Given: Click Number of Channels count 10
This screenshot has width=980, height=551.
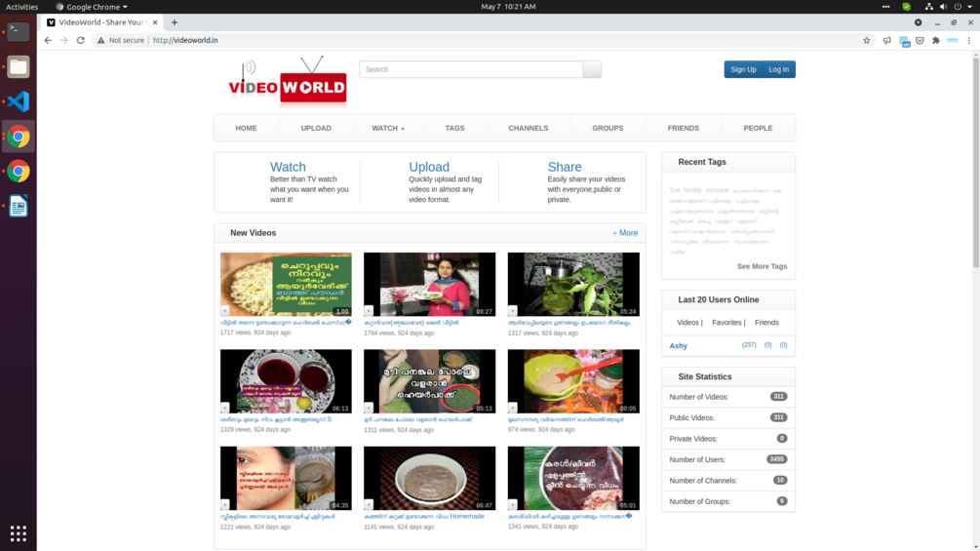Looking at the screenshot, I should 780,481.
